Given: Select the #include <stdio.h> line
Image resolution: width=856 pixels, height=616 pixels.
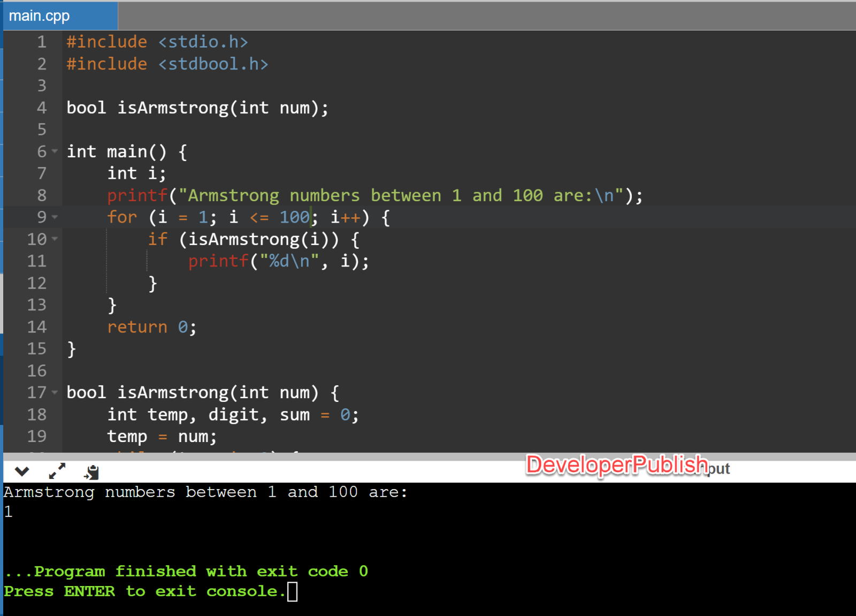Looking at the screenshot, I should coord(157,42).
